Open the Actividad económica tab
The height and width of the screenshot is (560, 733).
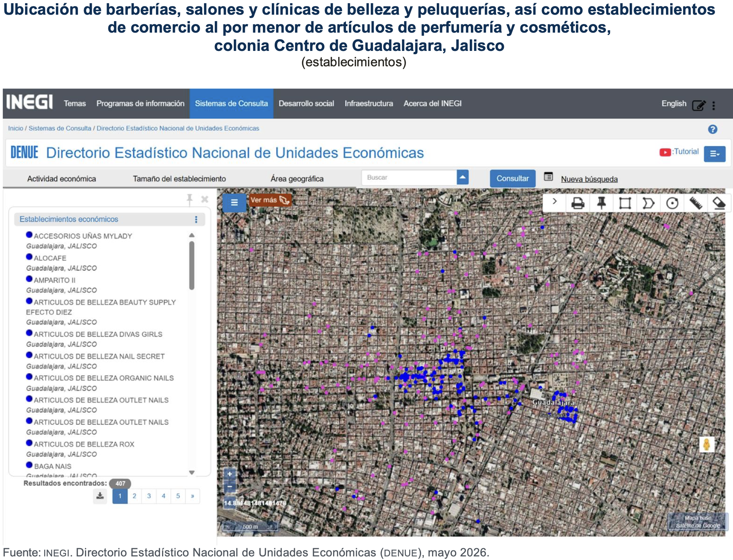coord(62,179)
